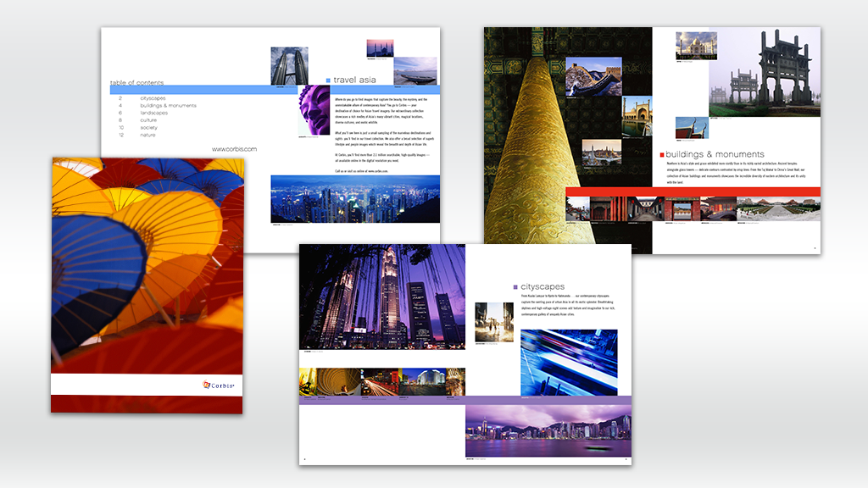Click the buildings & monuments description paragraph
868x488 pixels.
click(x=736, y=173)
